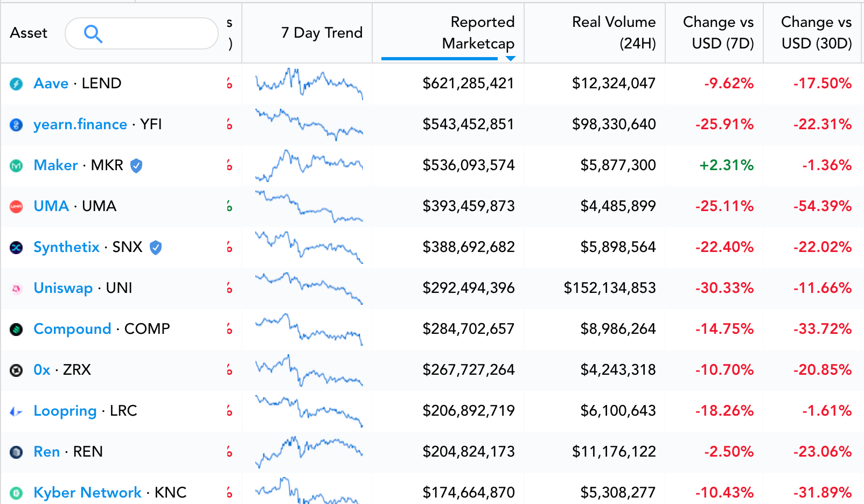Open the Kyber Network asset link
Viewport: 864px width, 504px height.
point(87,493)
